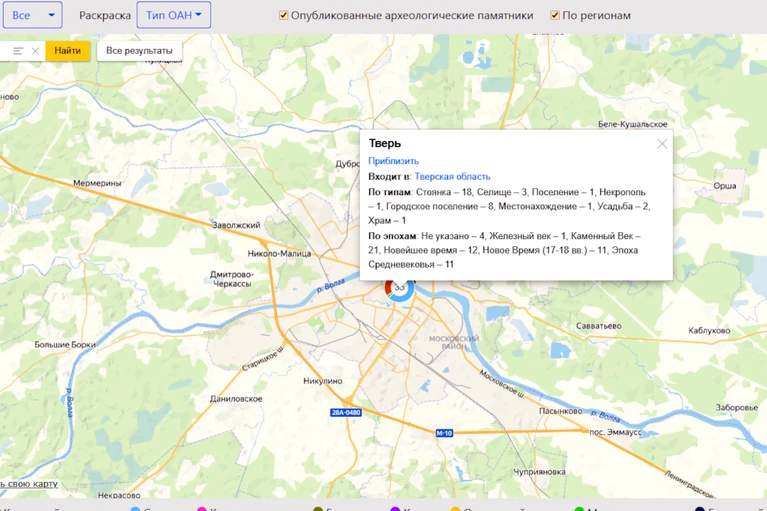This screenshot has width=767, height=511.
Task: Open the Тип ОАН coloring dropdown
Action: pos(174,15)
